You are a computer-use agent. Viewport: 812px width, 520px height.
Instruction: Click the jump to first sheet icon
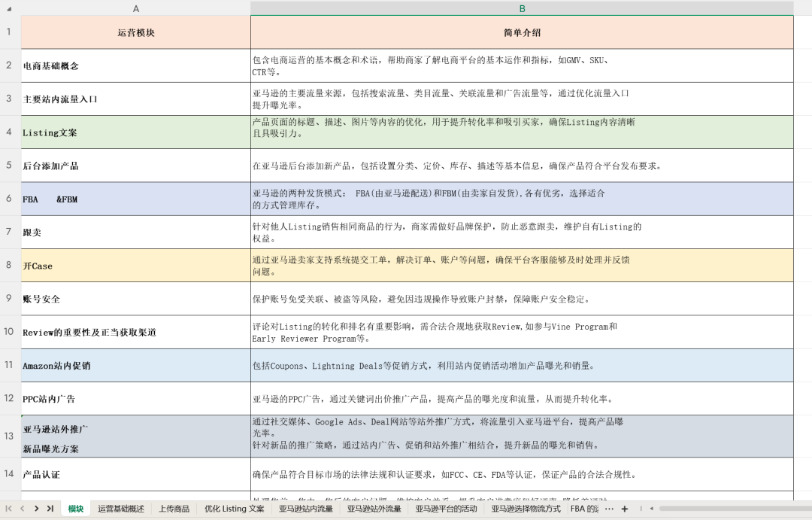click(x=9, y=509)
